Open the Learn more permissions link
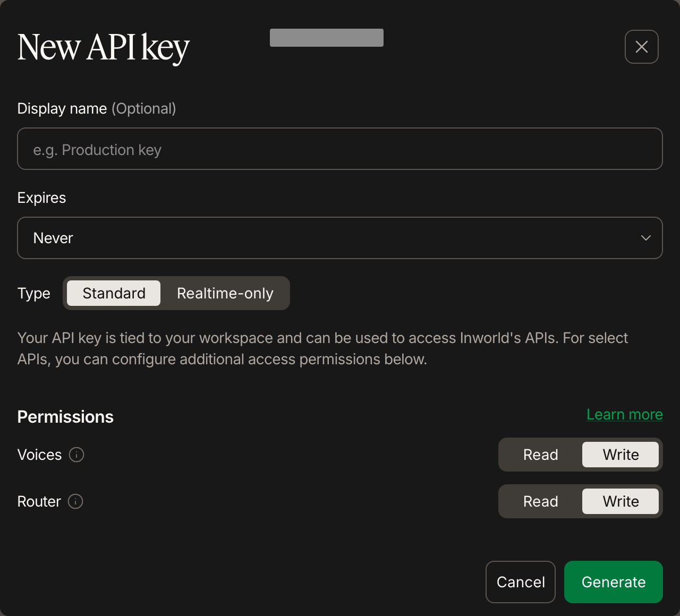Viewport: 680px width, 616px height. click(625, 414)
